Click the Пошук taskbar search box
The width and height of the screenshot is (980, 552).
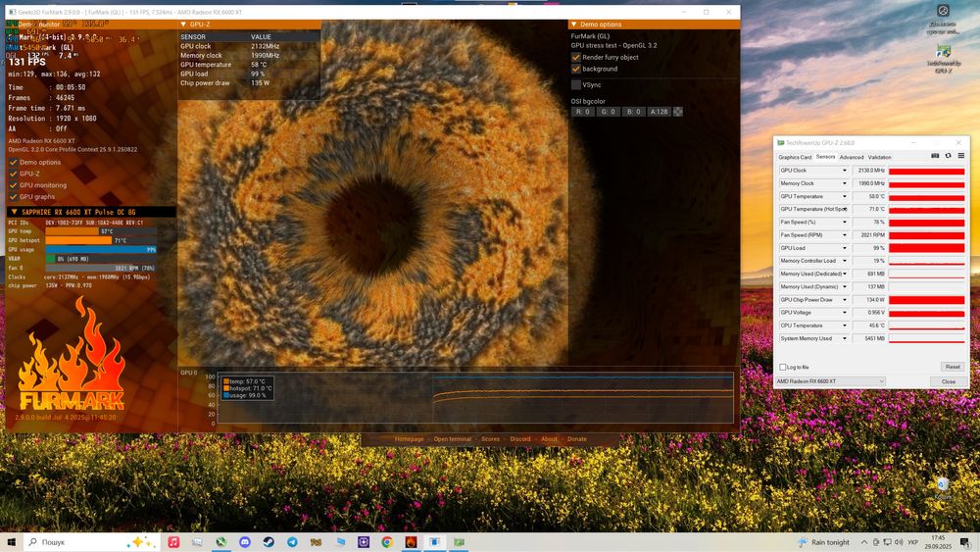[x=91, y=542]
